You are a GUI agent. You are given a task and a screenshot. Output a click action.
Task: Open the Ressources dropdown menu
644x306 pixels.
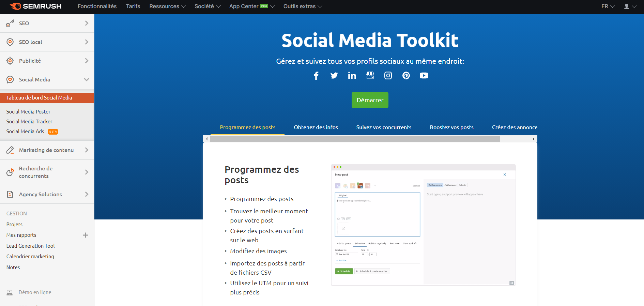pyautogui.click(x=168, y=6)
